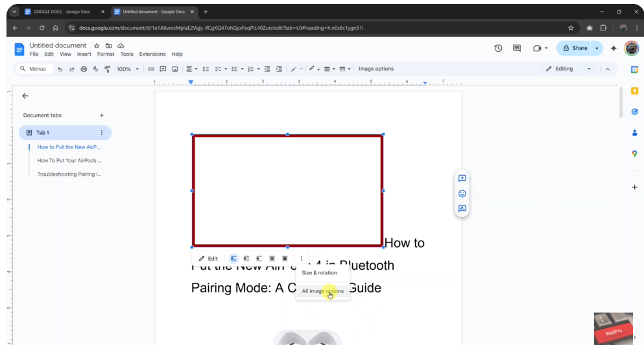
Task: Open line and paragraph spacing
Action: (x=206, y=69)
